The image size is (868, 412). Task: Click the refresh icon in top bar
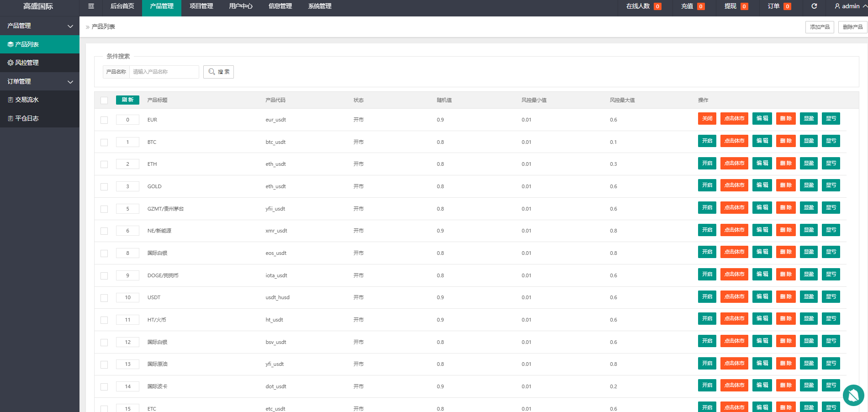click(x=814, y=6)
